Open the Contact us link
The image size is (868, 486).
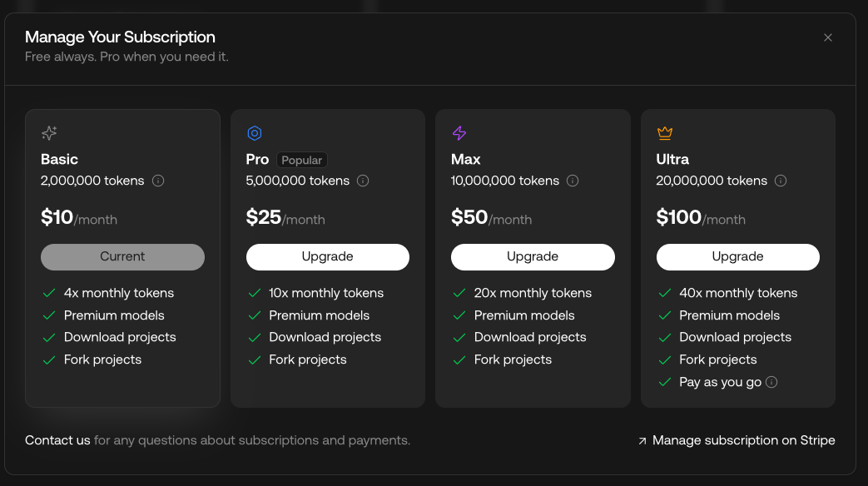point(57,440)
